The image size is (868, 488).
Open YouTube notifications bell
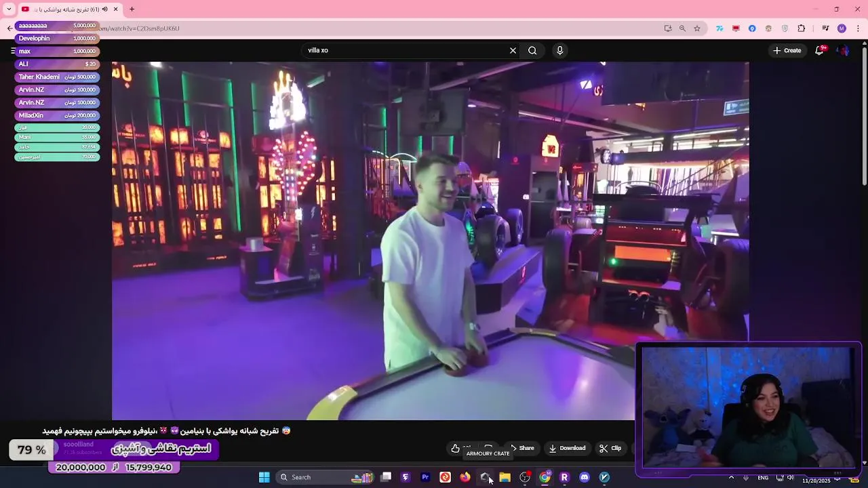coord(819,50)
